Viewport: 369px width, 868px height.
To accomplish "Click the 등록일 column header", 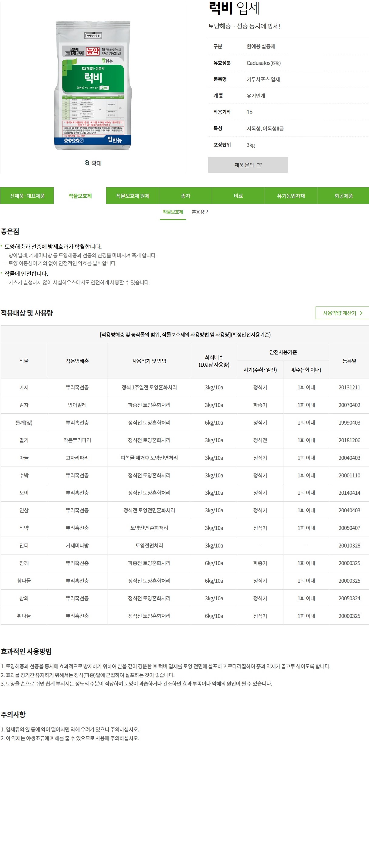I will click(x=350, y=361).
